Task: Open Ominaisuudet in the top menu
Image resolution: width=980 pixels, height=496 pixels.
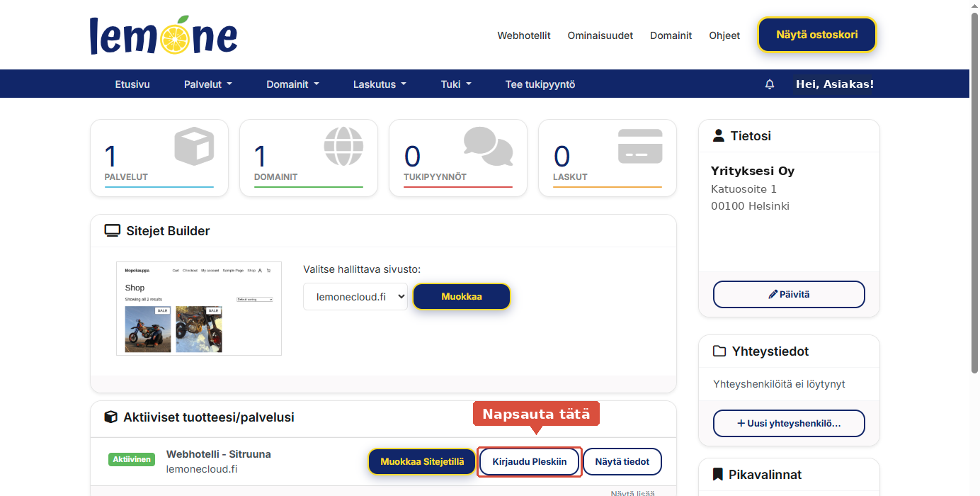Action: [600, 35]
